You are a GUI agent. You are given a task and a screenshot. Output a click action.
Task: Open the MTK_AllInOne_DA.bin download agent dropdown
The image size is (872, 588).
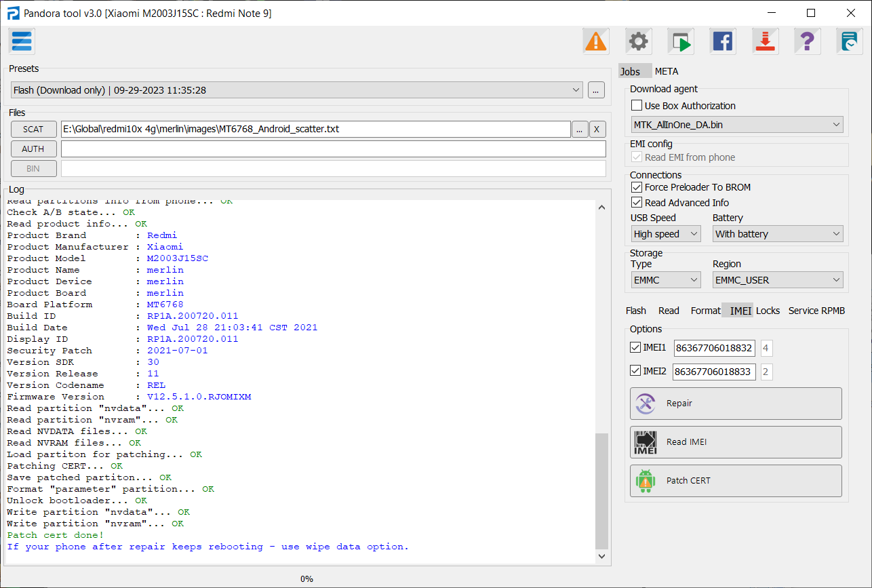[737, 125]
